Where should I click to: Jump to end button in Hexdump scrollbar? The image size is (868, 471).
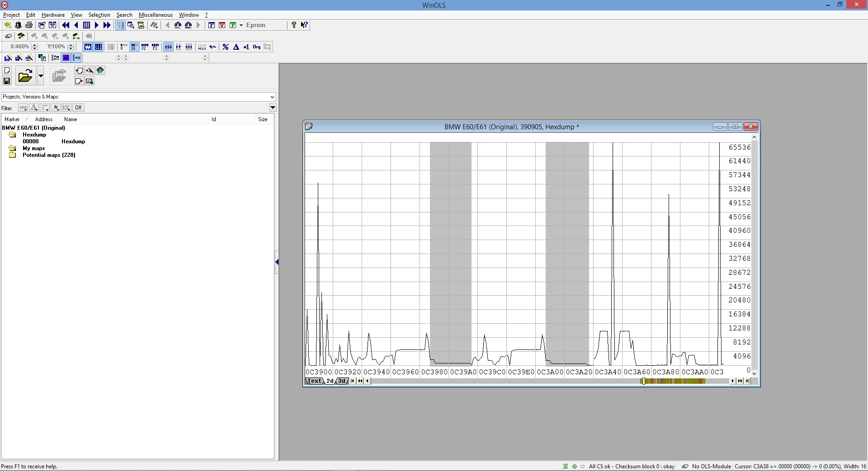pos(748,381)
